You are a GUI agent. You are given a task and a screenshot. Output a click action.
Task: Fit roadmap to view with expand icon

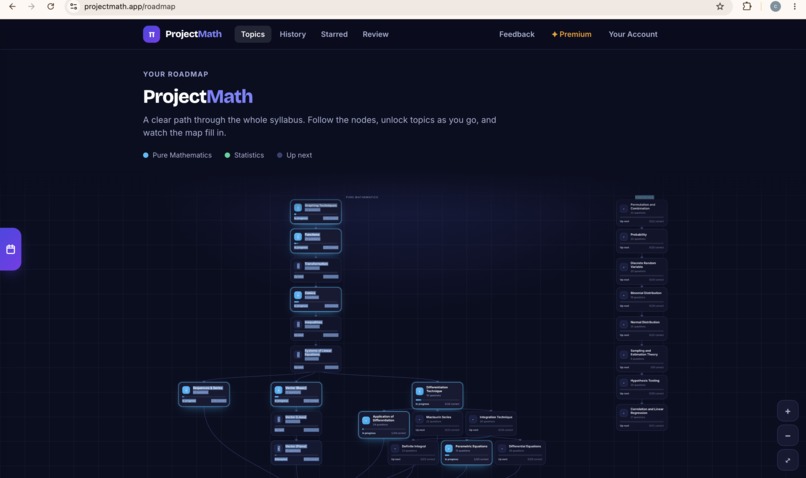(x=787, y=460)
